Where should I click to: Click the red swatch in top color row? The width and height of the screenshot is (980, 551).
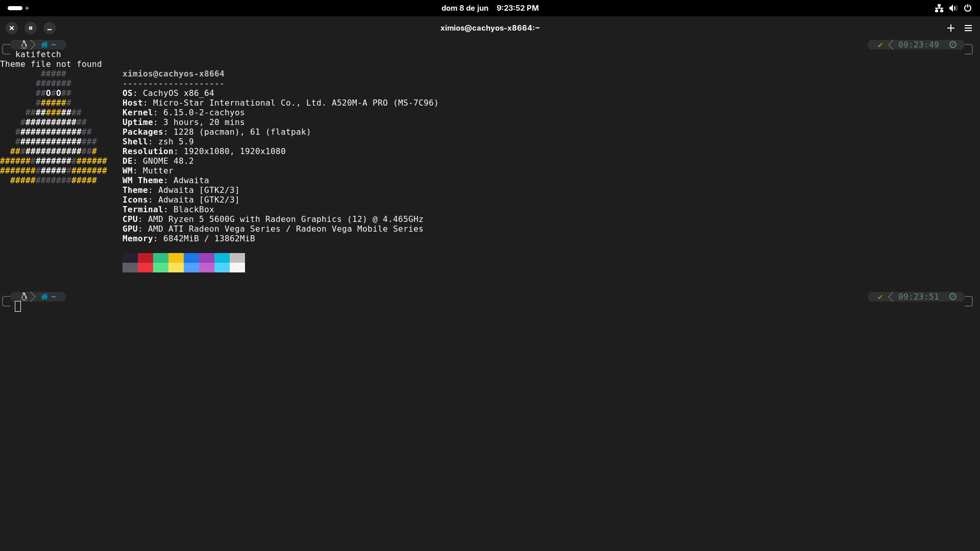145,258
